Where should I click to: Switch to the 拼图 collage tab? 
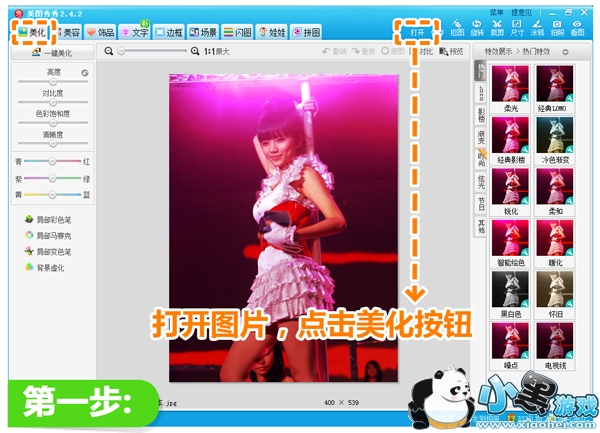(x=306, y=33)
